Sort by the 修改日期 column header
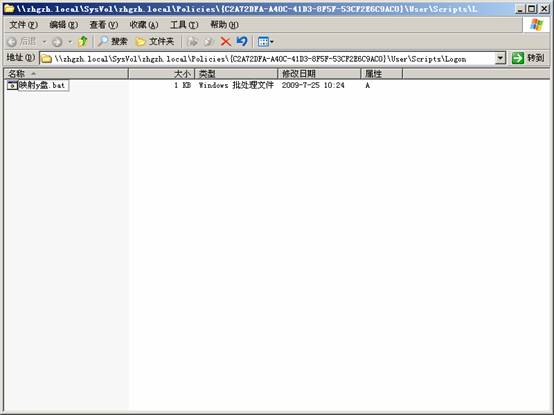 point(319,74)
